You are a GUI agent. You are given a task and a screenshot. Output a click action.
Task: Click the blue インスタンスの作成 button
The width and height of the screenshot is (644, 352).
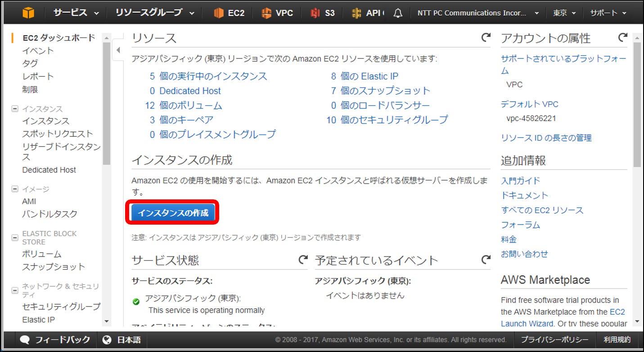pos(173,213)
